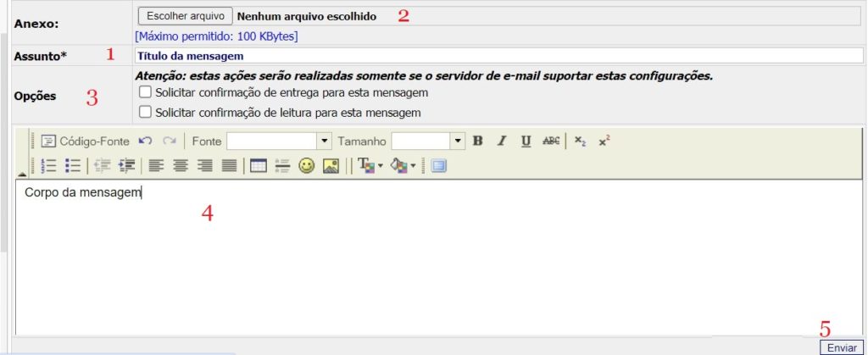Insert a numbered list
Image resolution: width=868 pixels, height=355 pixels.
tap(48, 166)
